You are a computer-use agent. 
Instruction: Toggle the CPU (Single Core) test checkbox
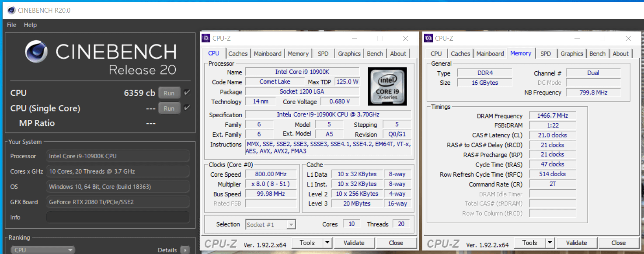coord(187,108)
